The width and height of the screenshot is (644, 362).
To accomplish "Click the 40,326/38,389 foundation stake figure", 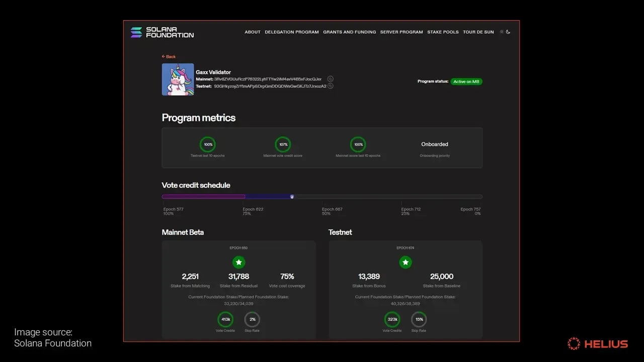I will click(406, 304).
